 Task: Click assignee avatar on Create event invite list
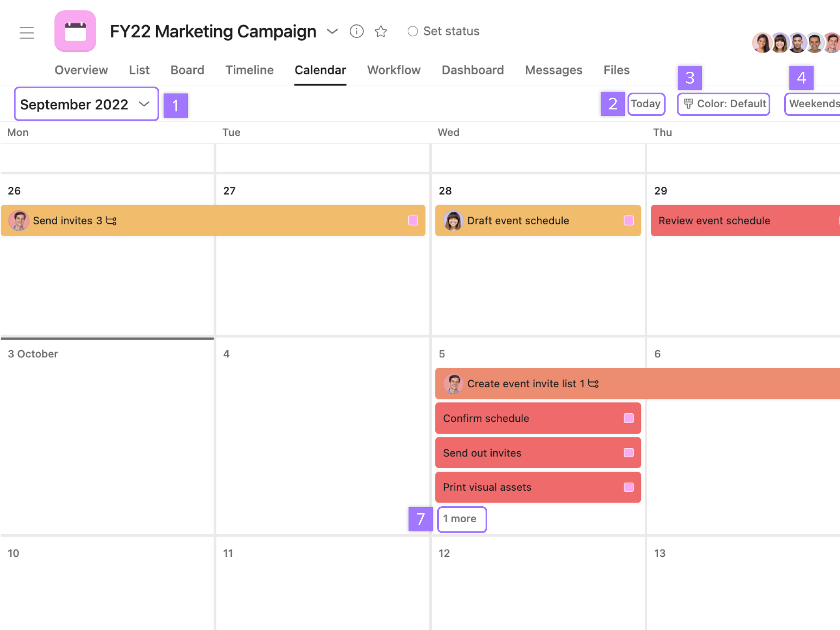pyautogui.click(x=453, y=384)
